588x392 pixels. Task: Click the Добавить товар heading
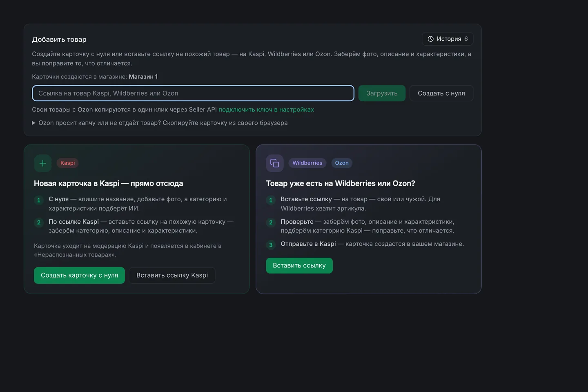[x=59, y=40]
